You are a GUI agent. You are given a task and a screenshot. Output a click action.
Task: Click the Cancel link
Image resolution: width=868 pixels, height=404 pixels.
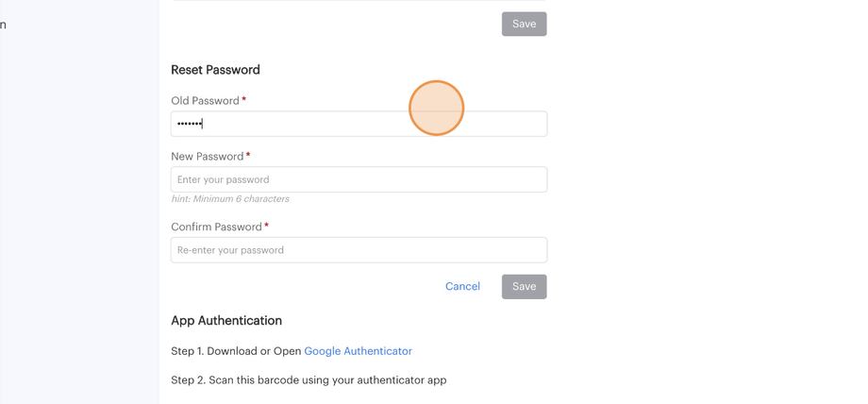(462, 286)
